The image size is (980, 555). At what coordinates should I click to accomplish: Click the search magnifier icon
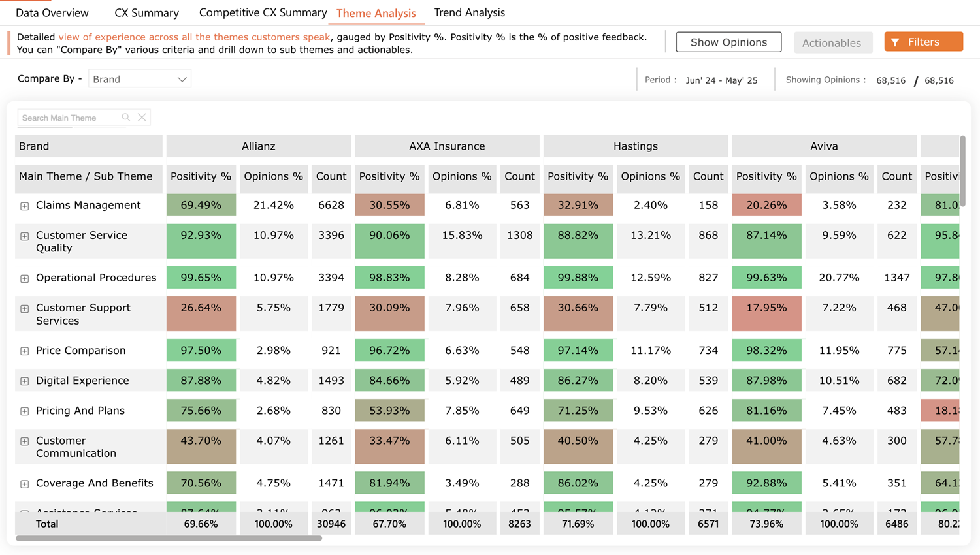(x=126, y=118)
